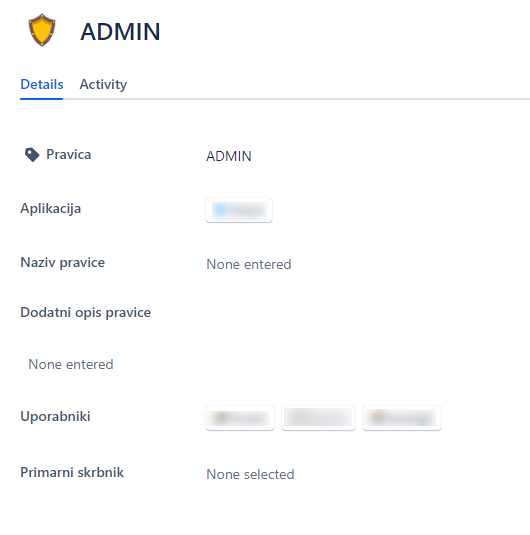Click the Uporabniki field label
Screen dimensions: 530x535
tap(55, 416)
